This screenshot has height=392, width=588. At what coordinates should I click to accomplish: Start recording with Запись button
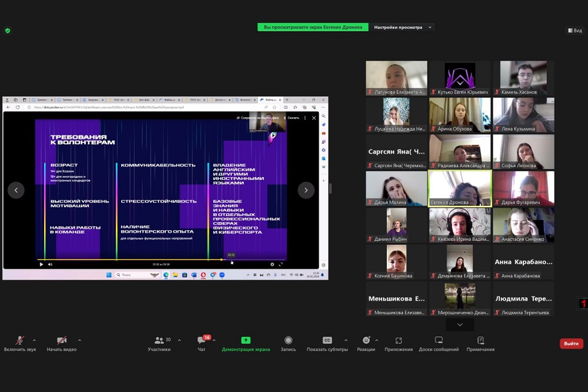[288, 343]
